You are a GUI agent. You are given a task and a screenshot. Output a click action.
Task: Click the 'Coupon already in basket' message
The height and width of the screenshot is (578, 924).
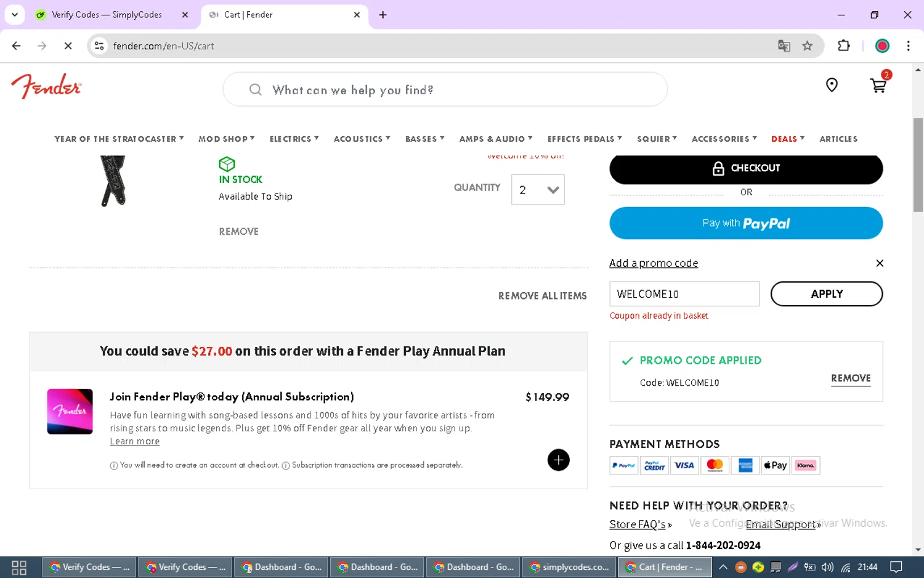point(659,315)
